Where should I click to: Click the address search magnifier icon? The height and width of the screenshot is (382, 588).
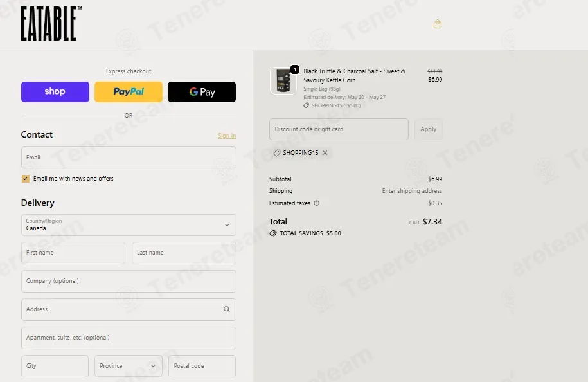[x=226, y=309]
